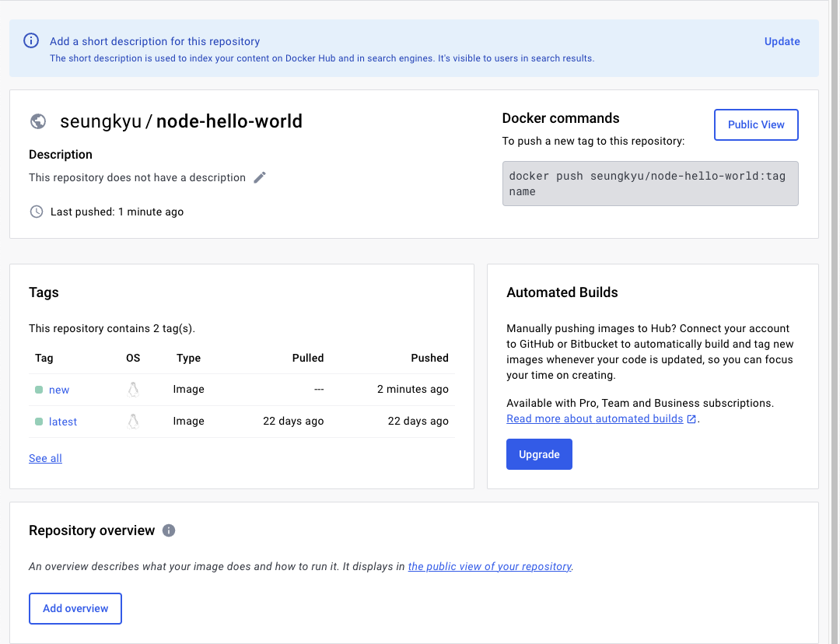
Task: Click the Repository overview heading
Action: [92, 530]
